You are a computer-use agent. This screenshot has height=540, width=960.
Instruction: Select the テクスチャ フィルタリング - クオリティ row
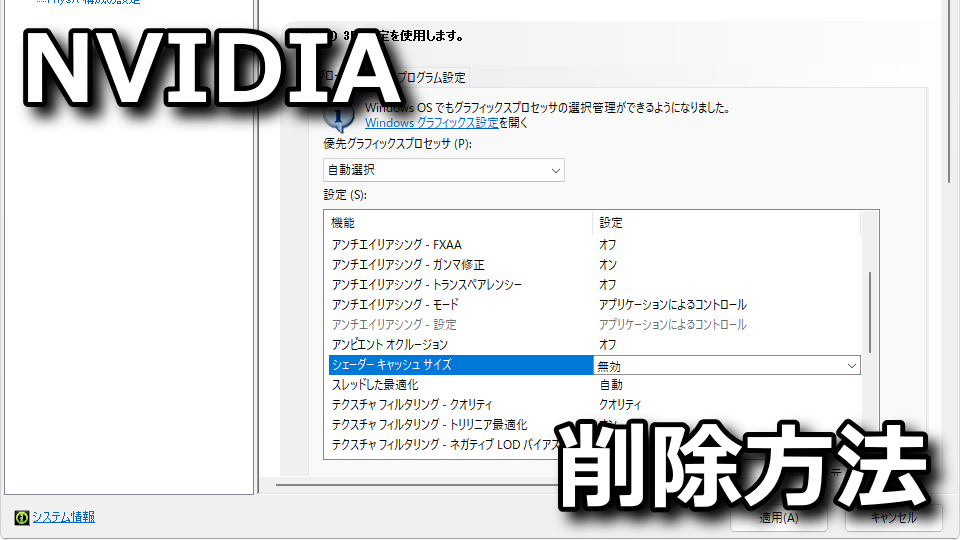click(x=594, y=405)
